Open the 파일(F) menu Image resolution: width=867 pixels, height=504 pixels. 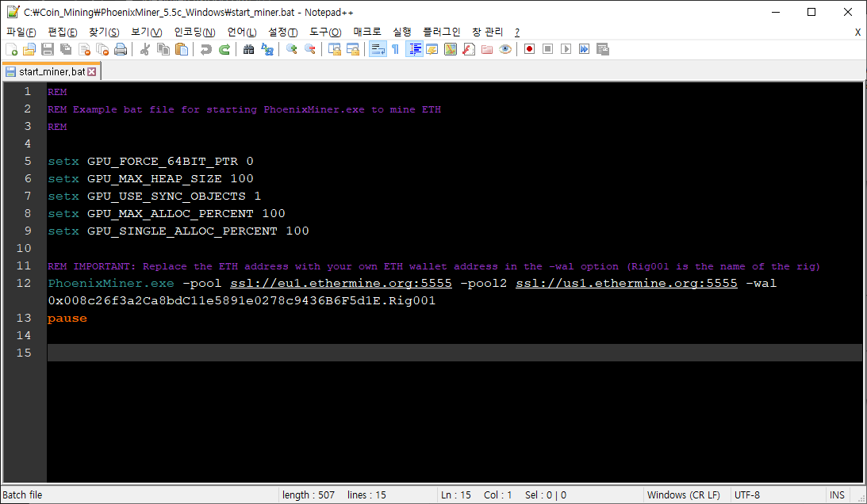[x=21, y=32]
